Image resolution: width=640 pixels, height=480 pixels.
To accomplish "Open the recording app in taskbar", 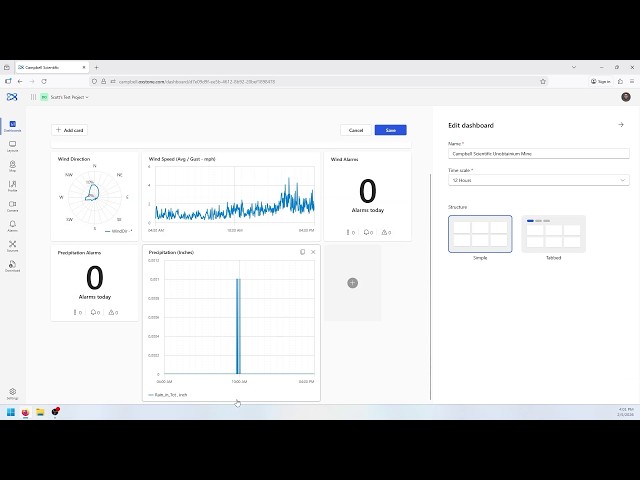I will (55, 412).
